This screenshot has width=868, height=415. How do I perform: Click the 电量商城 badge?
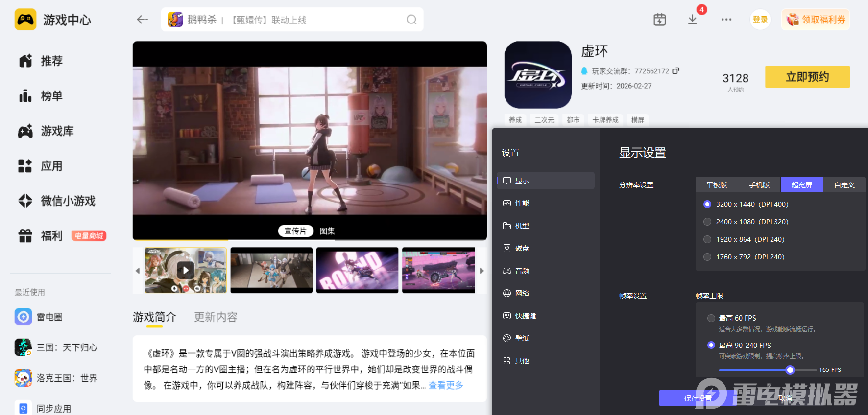(x=89, y=236)
